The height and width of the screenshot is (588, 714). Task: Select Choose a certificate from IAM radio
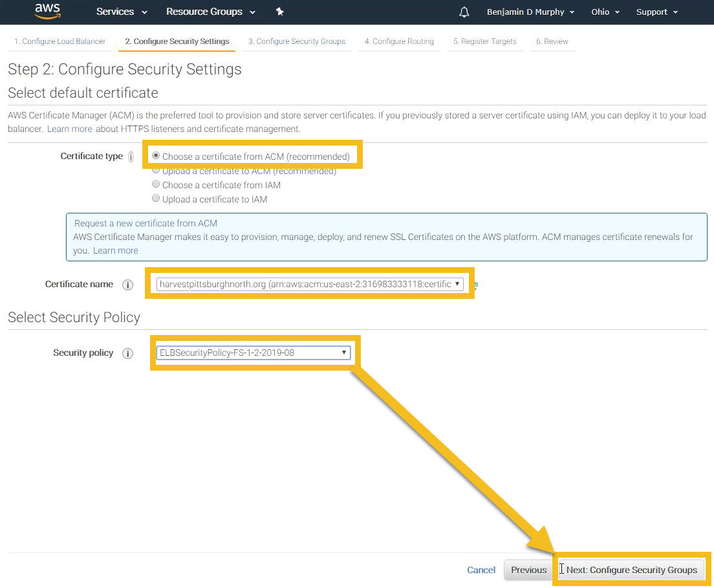(156, 184)
